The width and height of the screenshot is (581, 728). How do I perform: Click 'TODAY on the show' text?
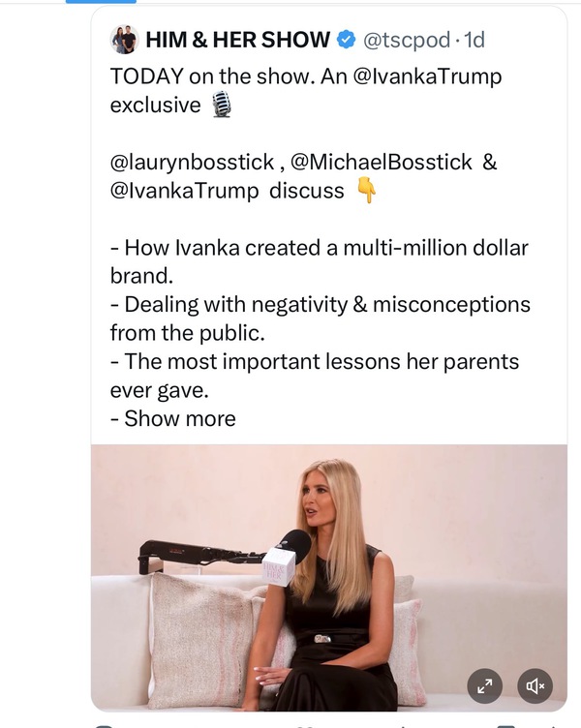pos(206,76)
